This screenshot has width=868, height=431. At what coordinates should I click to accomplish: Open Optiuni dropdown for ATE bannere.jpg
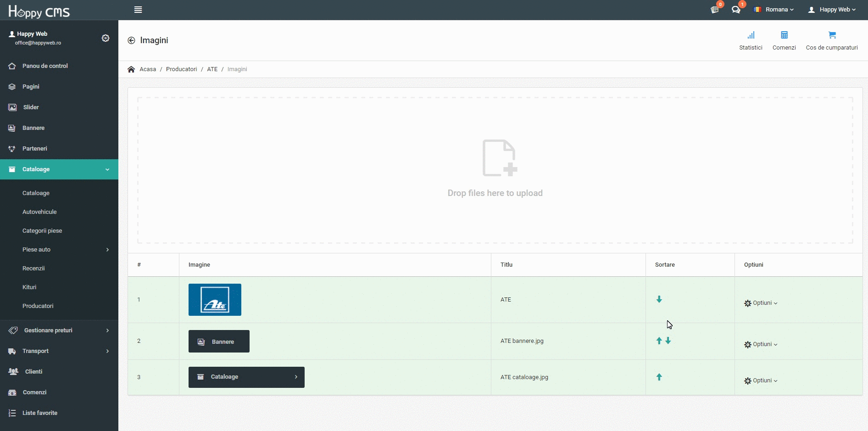[x=761, y=344]
